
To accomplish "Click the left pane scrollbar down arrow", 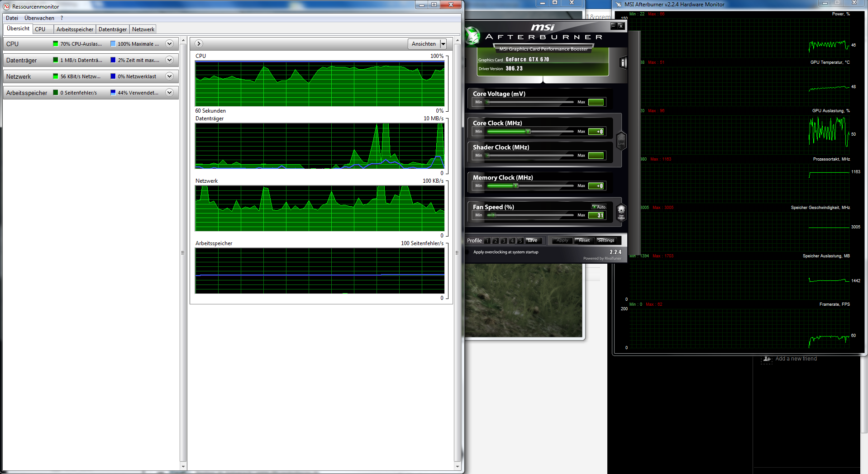I will click(x=183, y=466).
